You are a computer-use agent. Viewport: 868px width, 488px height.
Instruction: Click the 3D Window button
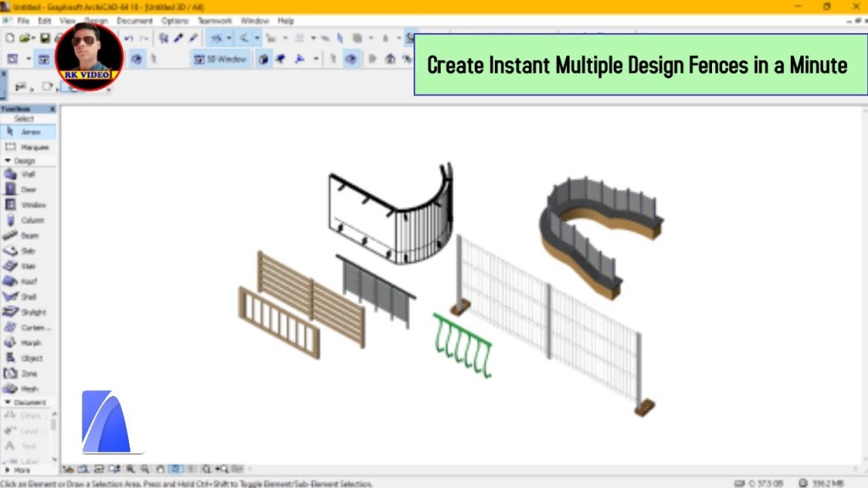coord(222,58)
